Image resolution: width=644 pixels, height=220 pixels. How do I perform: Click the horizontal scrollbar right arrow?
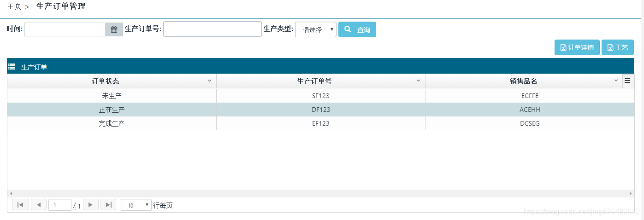631,193
